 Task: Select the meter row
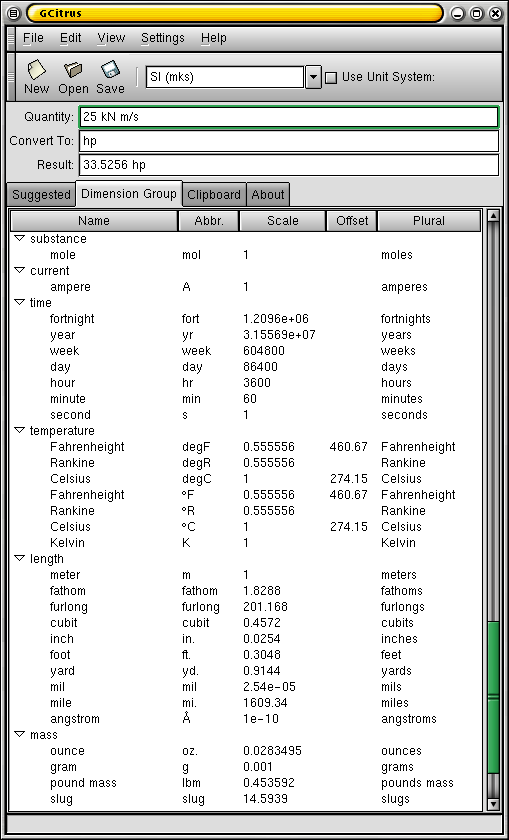(x=245, y=575)
